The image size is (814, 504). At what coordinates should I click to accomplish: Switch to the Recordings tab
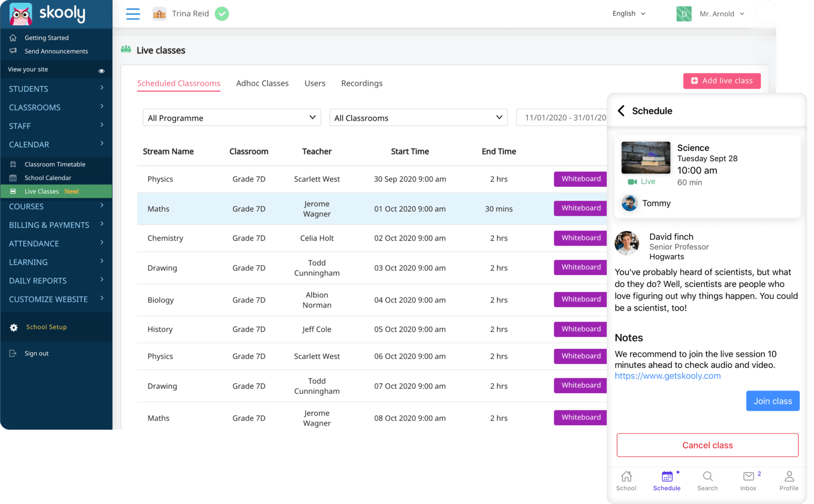pyautogui.click(x=362, y=83)
